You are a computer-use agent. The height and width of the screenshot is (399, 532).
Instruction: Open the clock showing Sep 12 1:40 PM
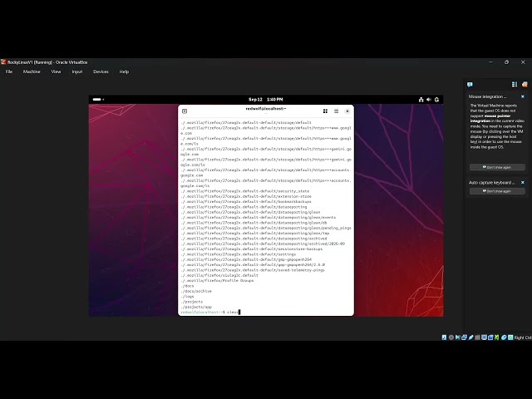266,100
